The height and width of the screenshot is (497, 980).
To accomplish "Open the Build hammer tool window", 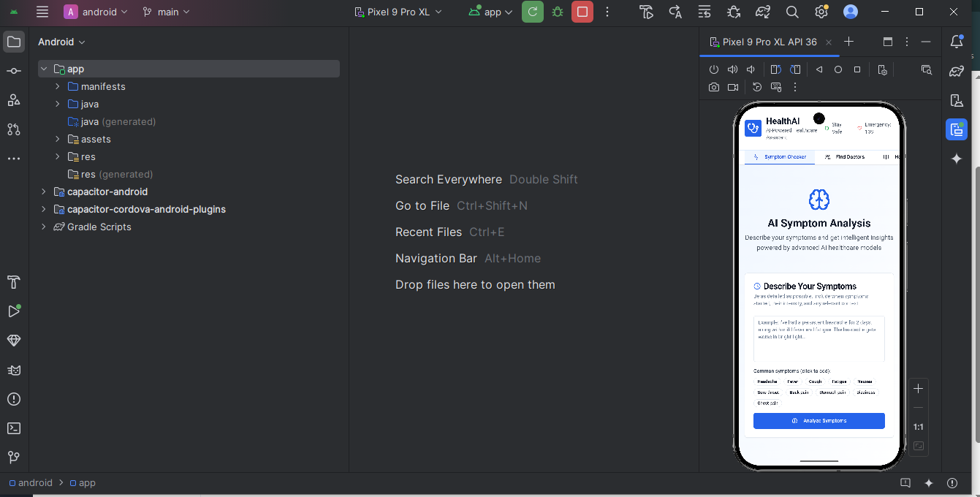I will pyautogui.click(x=14, y=282).
